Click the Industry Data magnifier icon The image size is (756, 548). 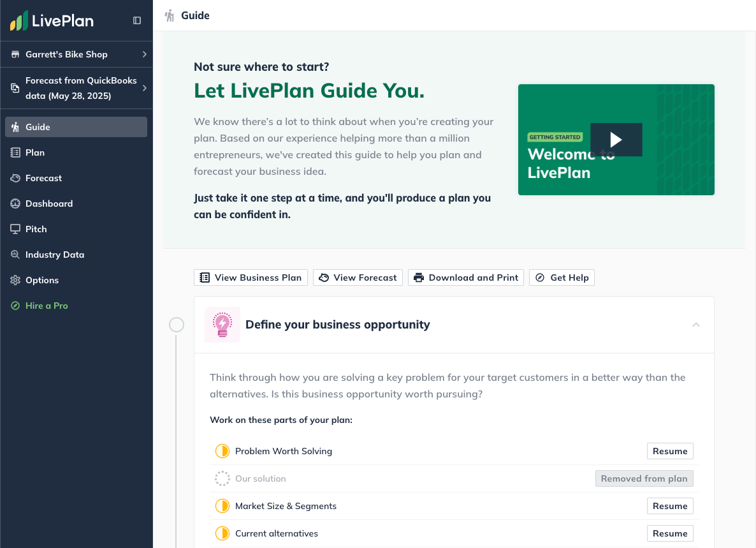[15, 254]
